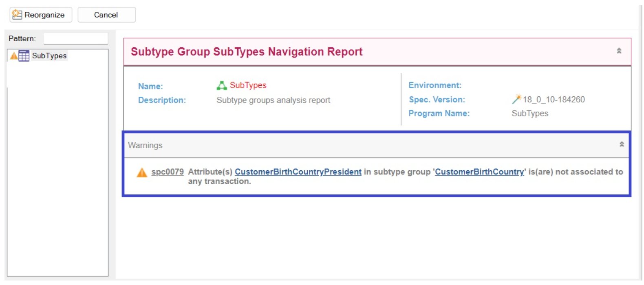Click the green subtype group icon next to Name

[x=222, y=85]
